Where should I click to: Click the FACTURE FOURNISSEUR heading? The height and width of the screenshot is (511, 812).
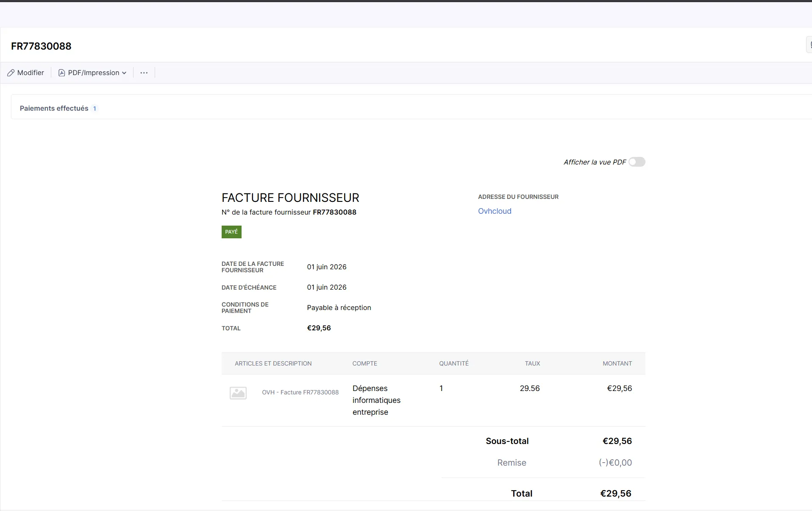pyautogui.click(x=290, y=198)
